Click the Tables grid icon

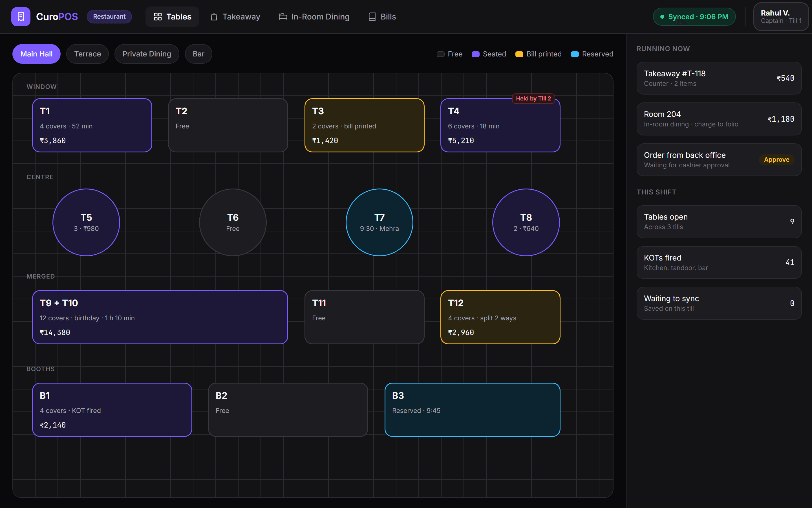point(158,16)
